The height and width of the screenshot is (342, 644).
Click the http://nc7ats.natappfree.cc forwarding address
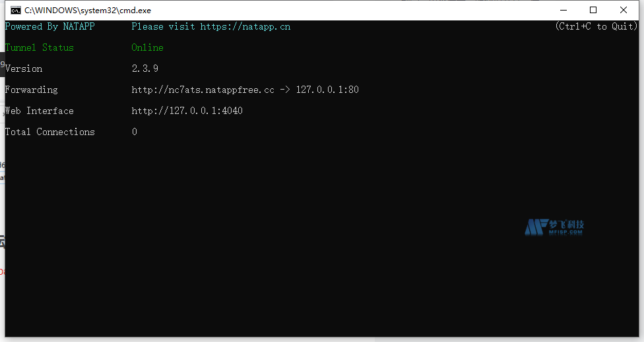click(x=203, y=90)
